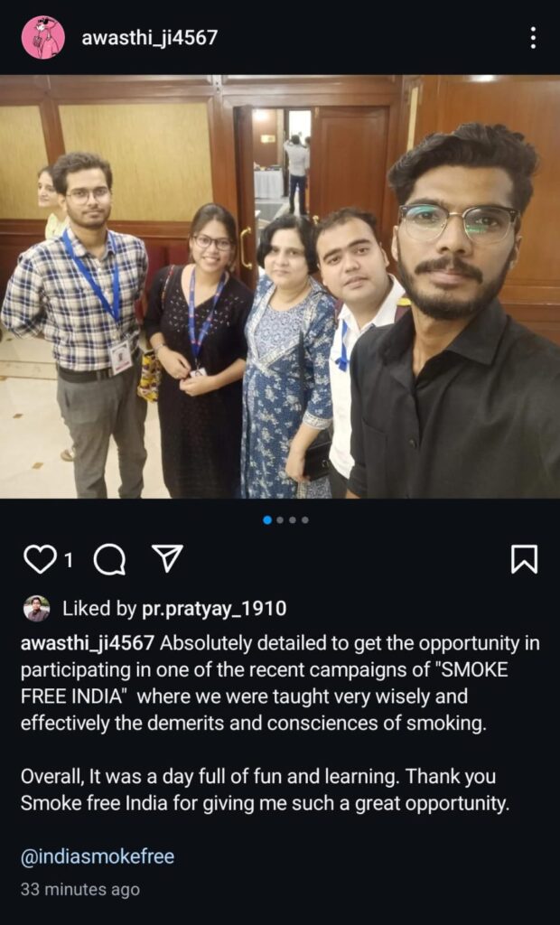This screenshot has width=560, height=925.
Task: Jump to fourth carousel dot
Action: point(305,519)
